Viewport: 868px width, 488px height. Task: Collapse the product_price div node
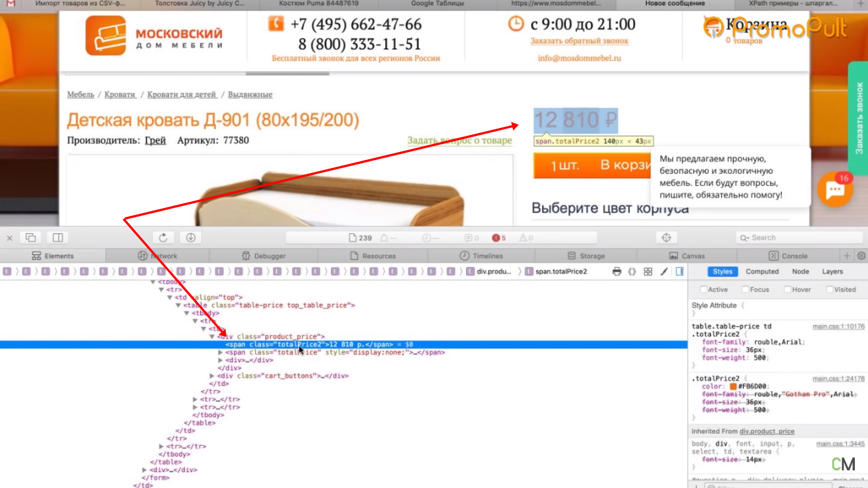click(x=212, y=336)
